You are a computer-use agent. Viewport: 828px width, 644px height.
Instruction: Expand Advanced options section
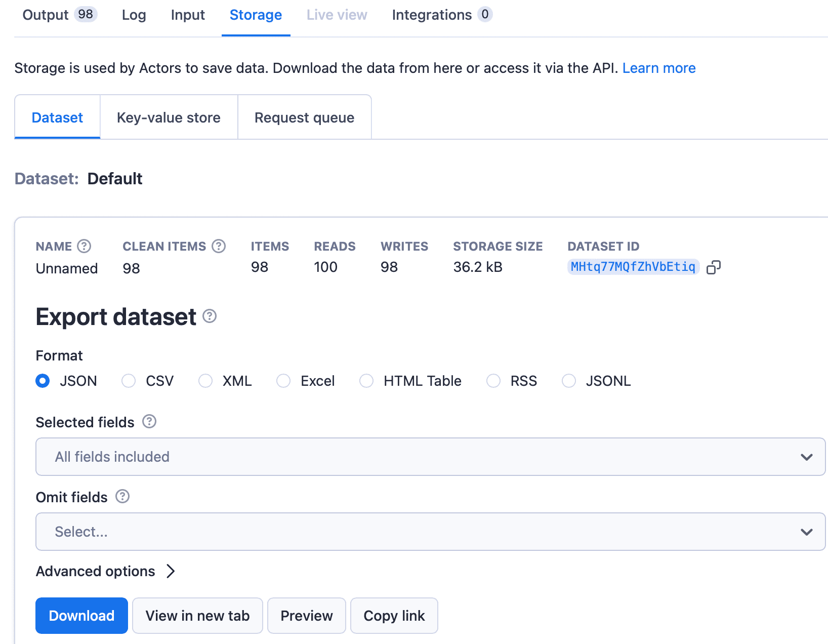[105, 571]
